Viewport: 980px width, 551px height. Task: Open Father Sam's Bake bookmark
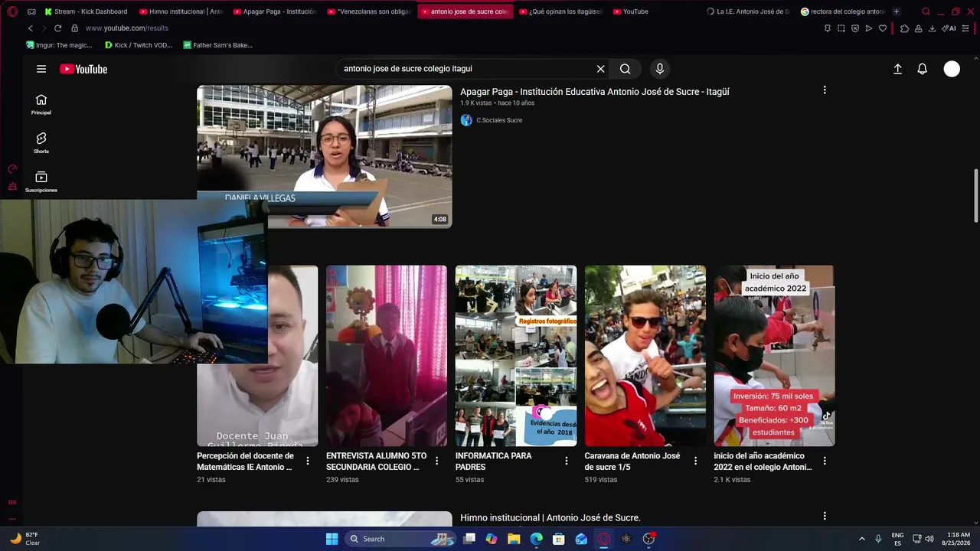pos(217,45)
